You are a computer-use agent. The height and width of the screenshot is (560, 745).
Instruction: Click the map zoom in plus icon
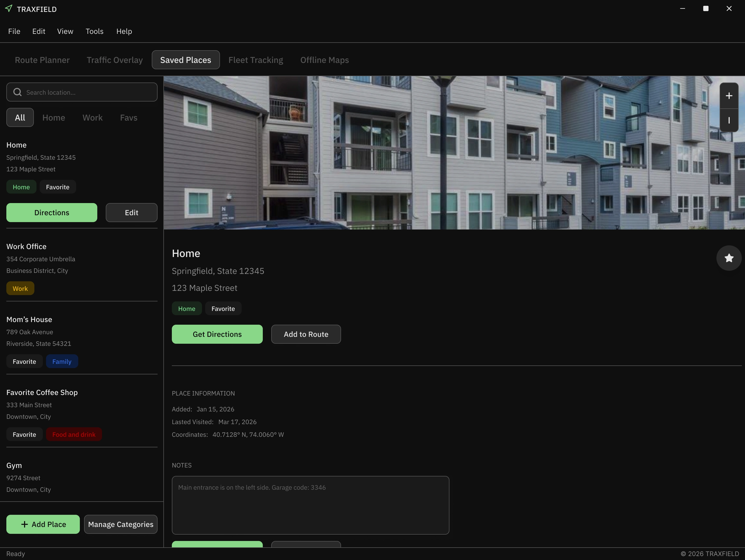729,96
